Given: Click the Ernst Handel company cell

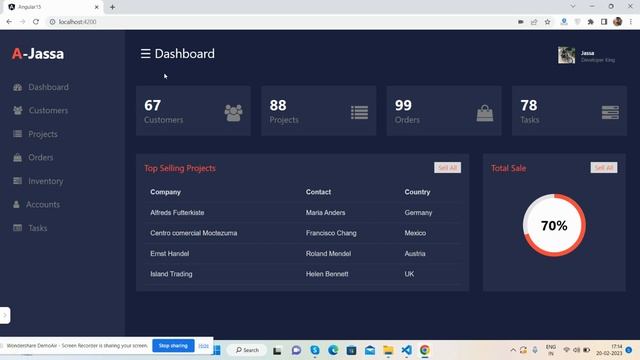Looking at the screenshot, I should tap(169, 253).
